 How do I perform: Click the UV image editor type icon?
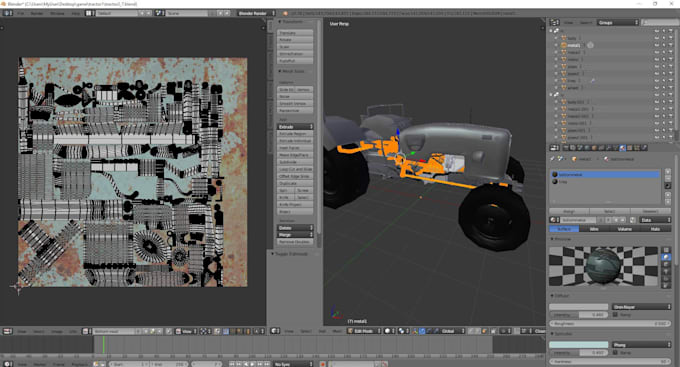8,331
